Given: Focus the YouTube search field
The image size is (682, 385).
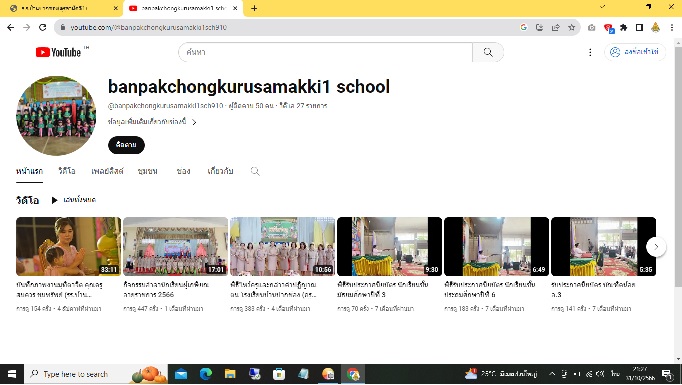Looking at the screenshot, I should (325, 52).
